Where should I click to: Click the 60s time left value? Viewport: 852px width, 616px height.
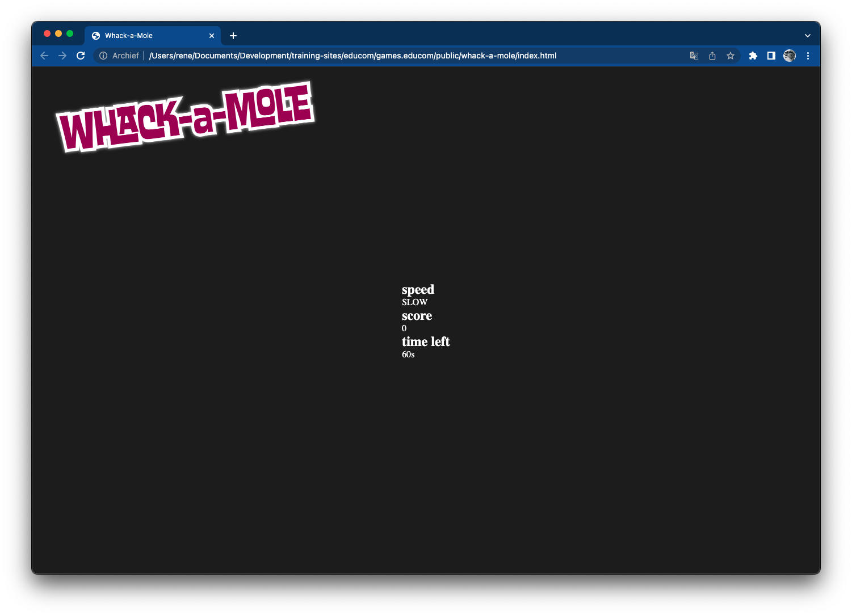point(408,355)
